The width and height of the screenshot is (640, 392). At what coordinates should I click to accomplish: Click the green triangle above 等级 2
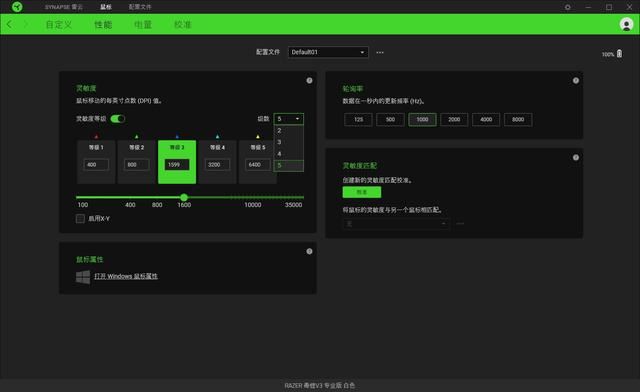click(137, 136)
